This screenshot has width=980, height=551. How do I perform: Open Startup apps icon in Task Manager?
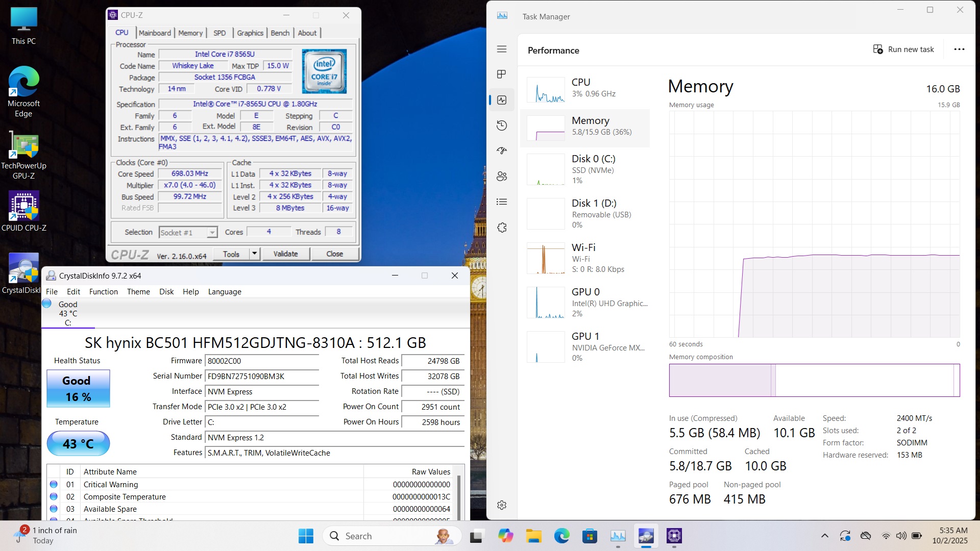tap(502, 151)
